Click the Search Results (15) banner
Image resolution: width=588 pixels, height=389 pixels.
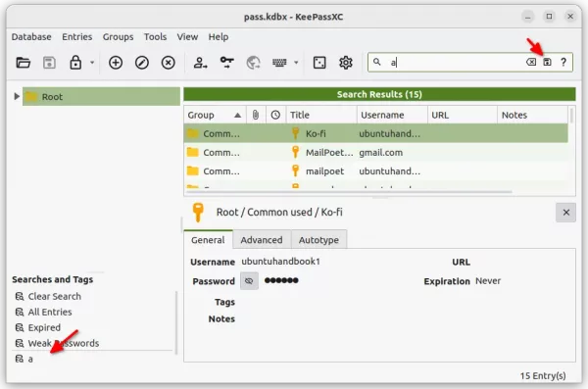(379, 94)
